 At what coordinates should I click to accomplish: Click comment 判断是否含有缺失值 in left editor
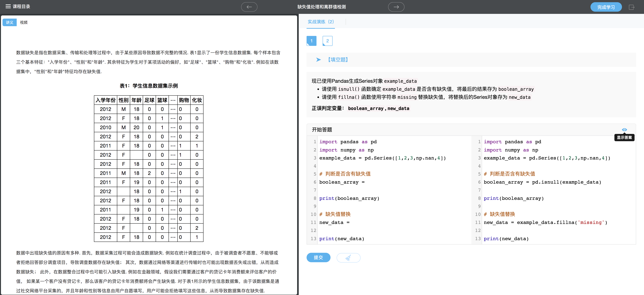click(345, 174)
